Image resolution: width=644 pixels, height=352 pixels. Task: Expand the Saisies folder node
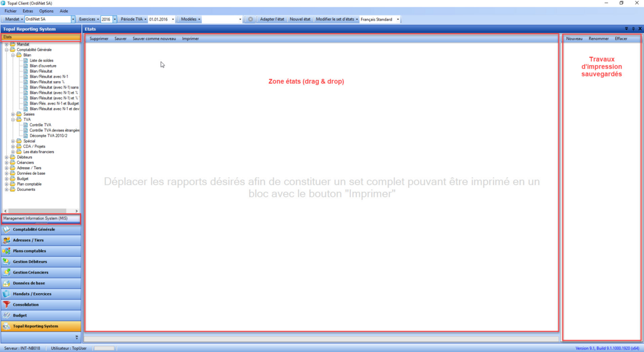pos(13,114)
